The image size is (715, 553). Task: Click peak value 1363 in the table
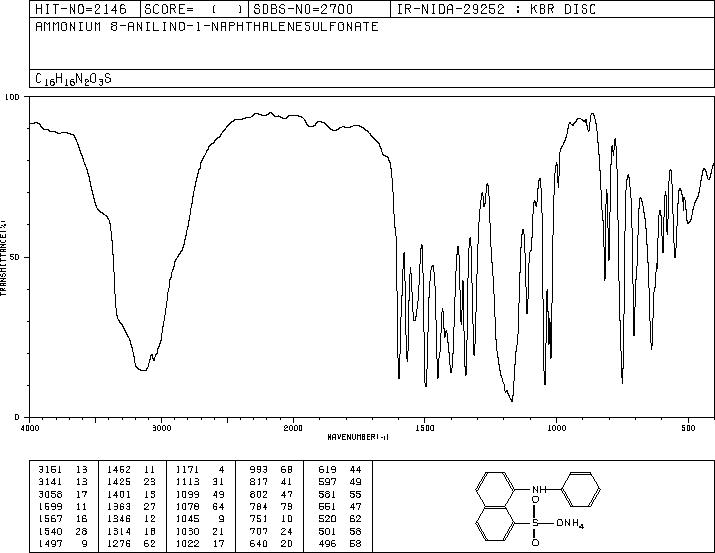pos(119,506)
